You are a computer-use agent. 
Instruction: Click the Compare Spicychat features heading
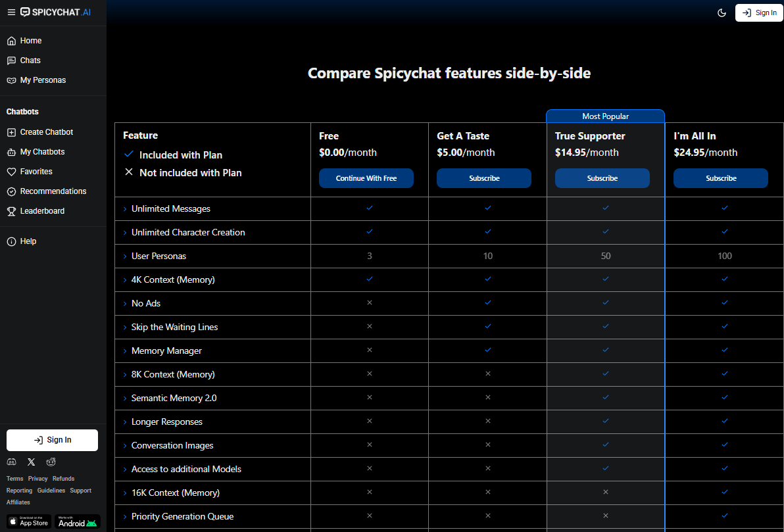tap(449, 74)
